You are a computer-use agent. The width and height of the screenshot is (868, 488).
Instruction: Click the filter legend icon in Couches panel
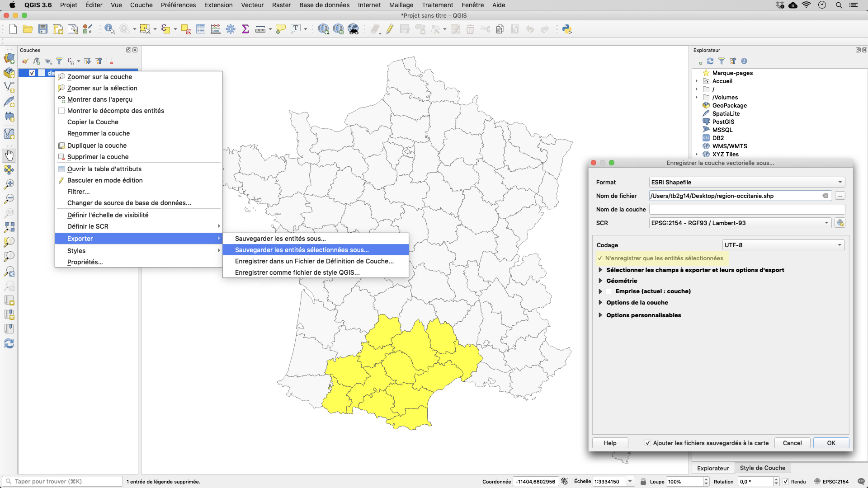[59, 61]
